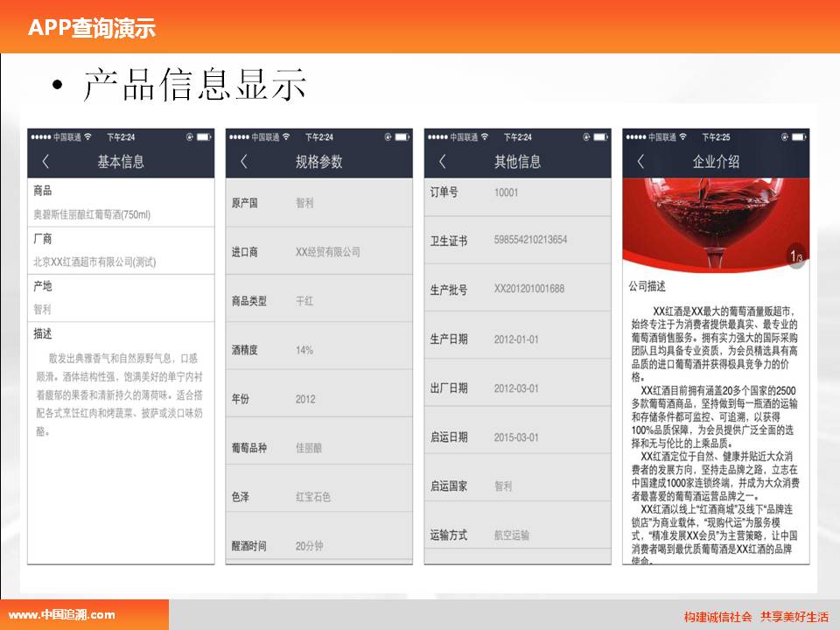Click the 描述 heading

point(42,333)
